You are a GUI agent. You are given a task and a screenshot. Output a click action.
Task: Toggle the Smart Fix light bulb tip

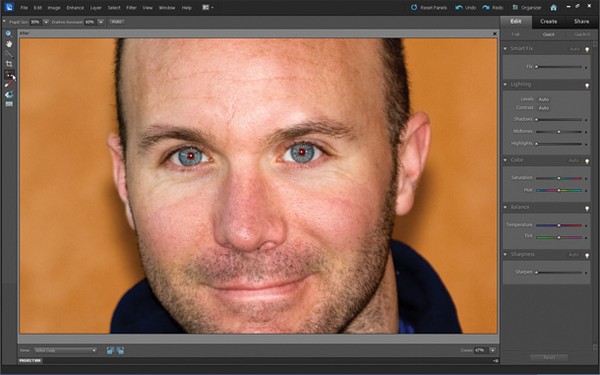pyautogui.click(x=587, y=49)
